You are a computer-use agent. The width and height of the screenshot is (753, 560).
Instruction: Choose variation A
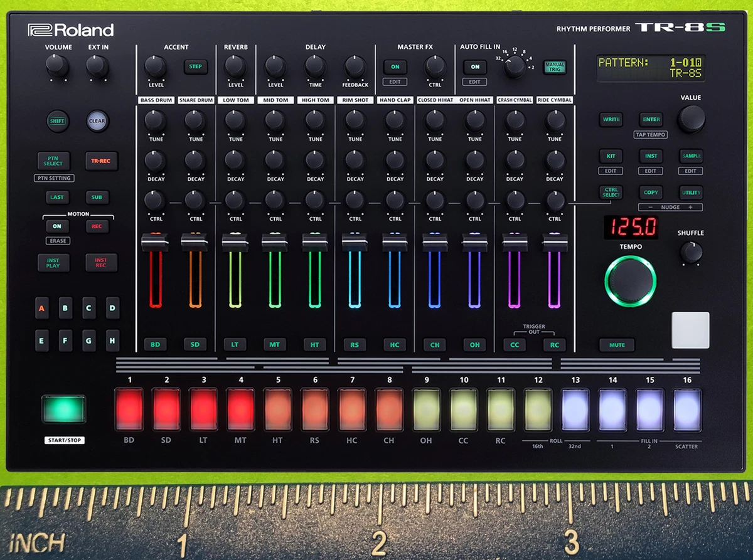(42, 308)
